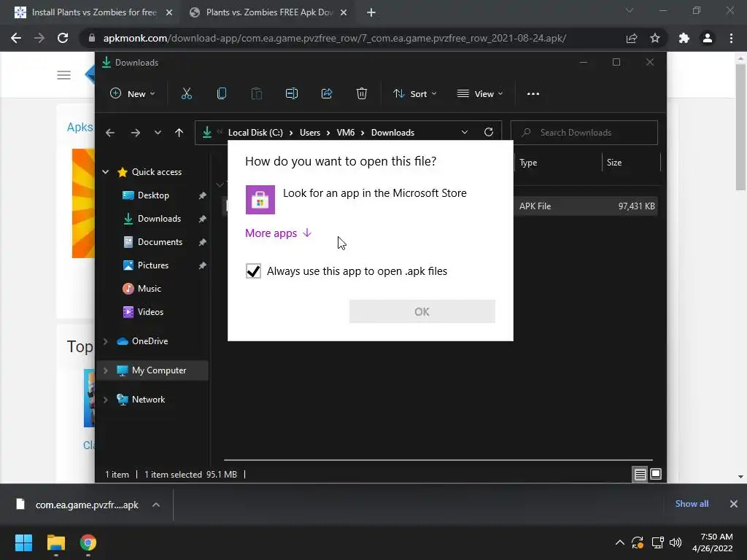
Task: Click the Share icon in Explorer toolbar
Action: click(x=327, y=94)
